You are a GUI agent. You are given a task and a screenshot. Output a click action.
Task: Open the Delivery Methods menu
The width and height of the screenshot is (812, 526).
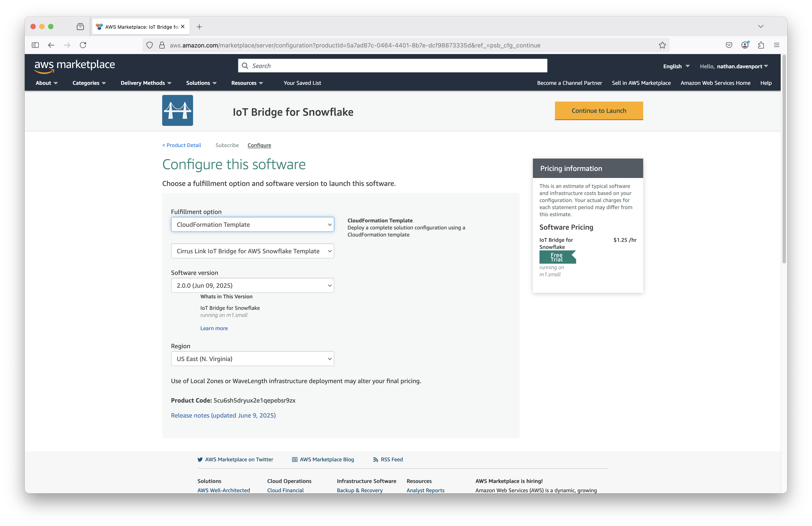pyautogui.click(x=146, y=83)
